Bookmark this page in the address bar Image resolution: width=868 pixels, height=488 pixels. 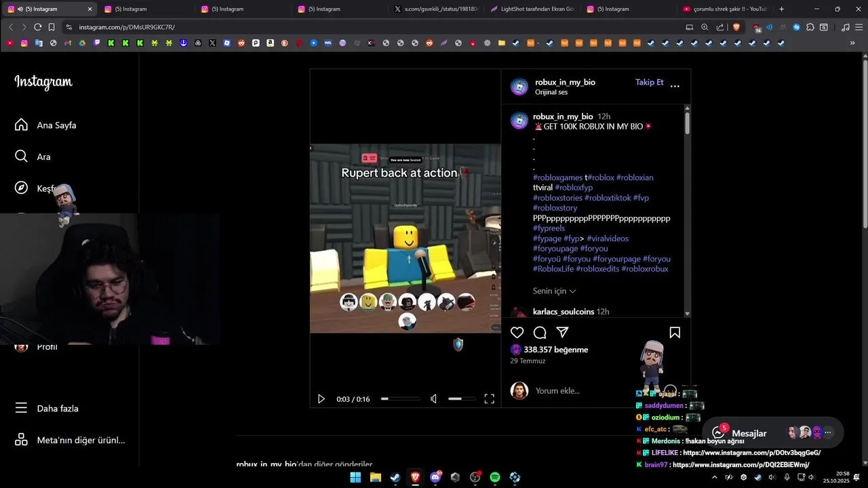pyautogui.click(x=52, y=27)
